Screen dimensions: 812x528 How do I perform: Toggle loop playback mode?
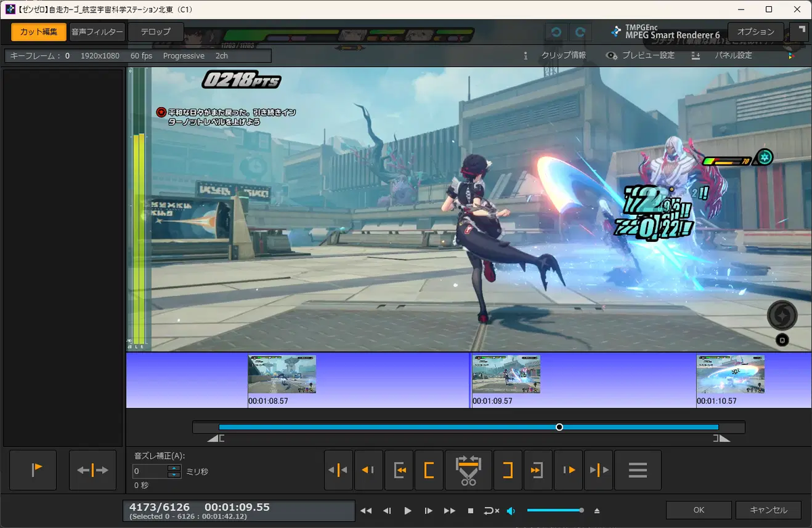(491, 511)
